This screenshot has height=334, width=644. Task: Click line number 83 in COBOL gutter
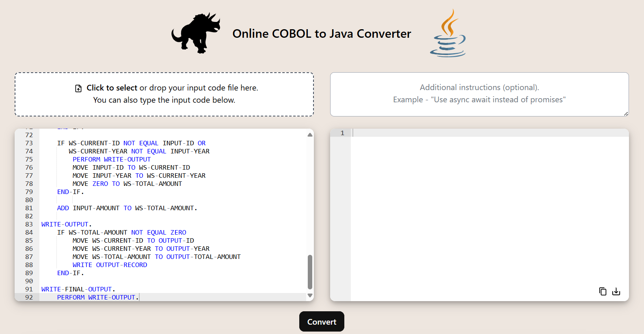[29, 224]
